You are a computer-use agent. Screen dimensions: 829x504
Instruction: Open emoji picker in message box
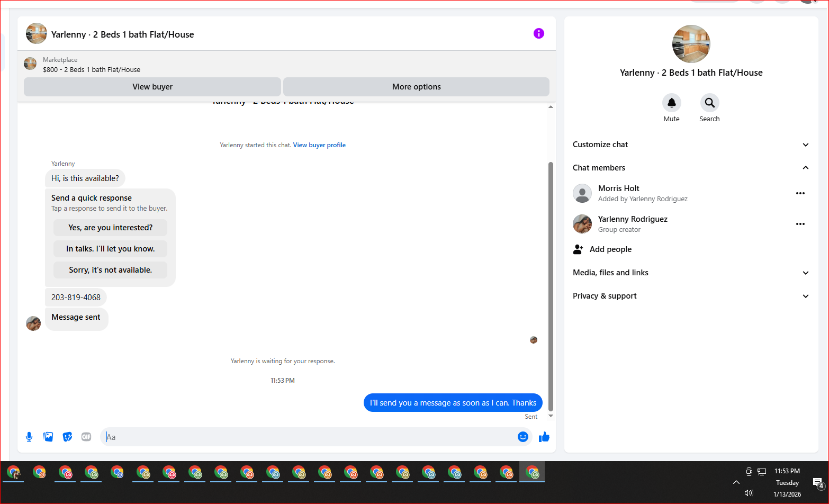pos(523,437)
